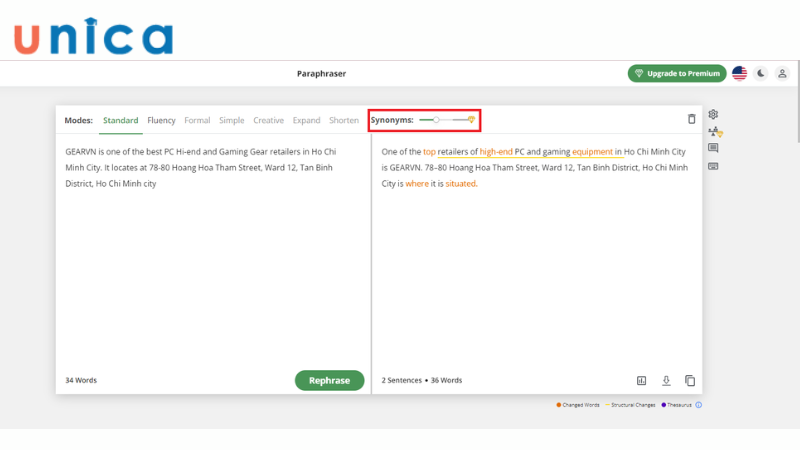This screenshot has width=800, height=450.
Task: Switch to Expand mode
Action: (306, 120)
